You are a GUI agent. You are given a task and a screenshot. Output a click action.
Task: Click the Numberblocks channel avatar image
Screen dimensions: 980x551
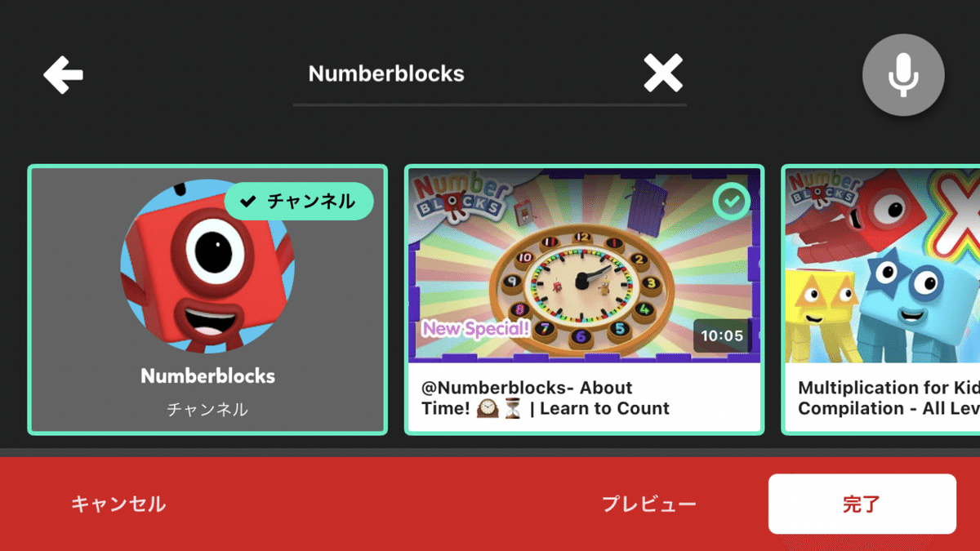click(x=207, y=266)
